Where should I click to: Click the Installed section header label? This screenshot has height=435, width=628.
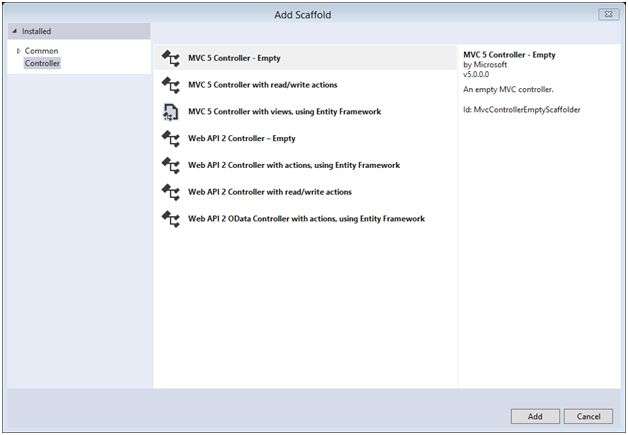click(36, 31)
